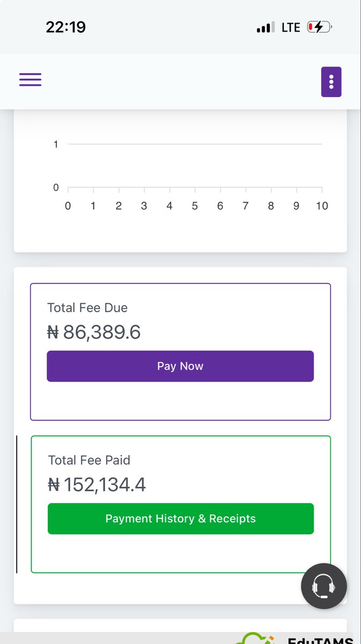Tap the LTE network indicator
The height and width of the screenshot is (644, 361).
(291, 27)
